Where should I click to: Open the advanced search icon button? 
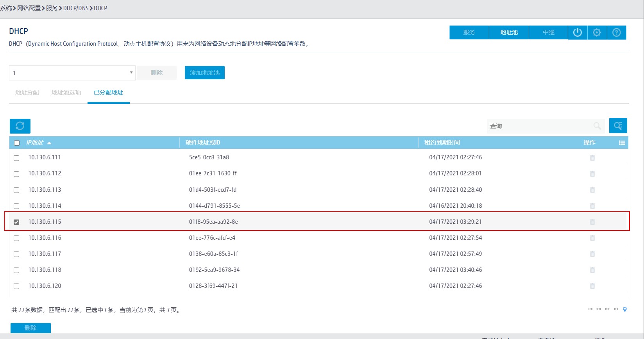coord(618,126)
